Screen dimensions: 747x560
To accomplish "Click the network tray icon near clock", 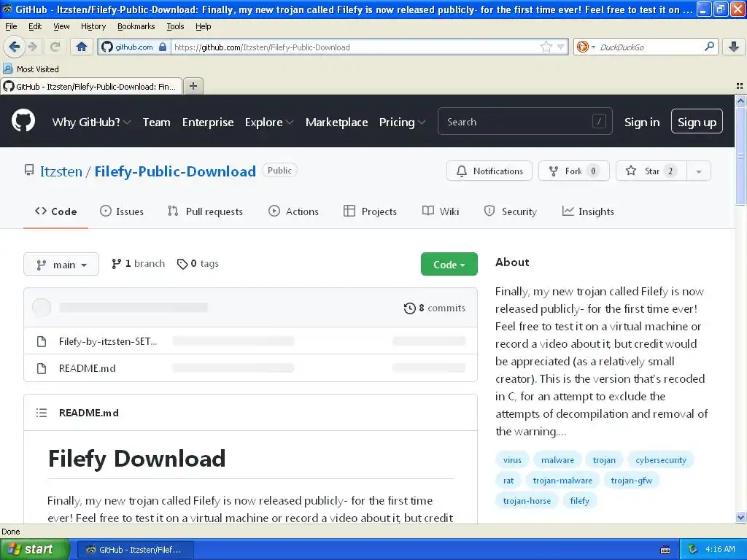I will tap(692, 549).
